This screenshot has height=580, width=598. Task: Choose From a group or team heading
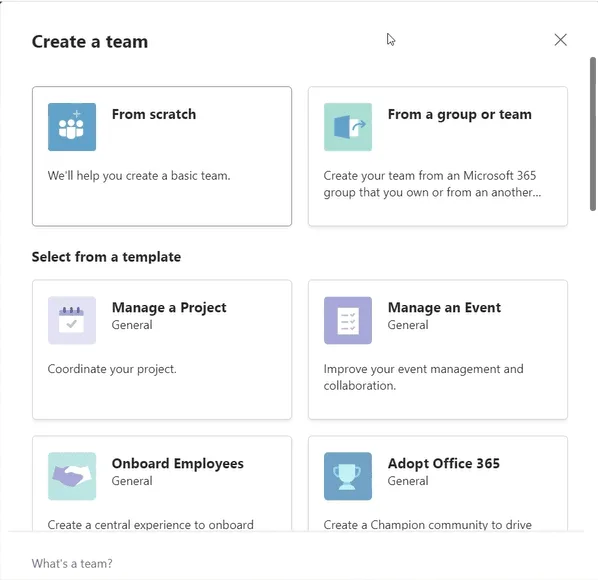point(460,114)
